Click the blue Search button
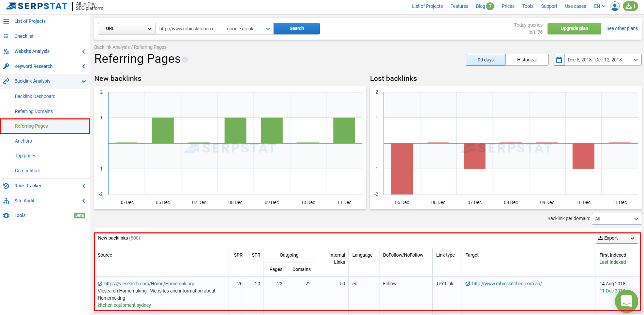Screen dimensions: 644x315 click(x=297, y=29)
